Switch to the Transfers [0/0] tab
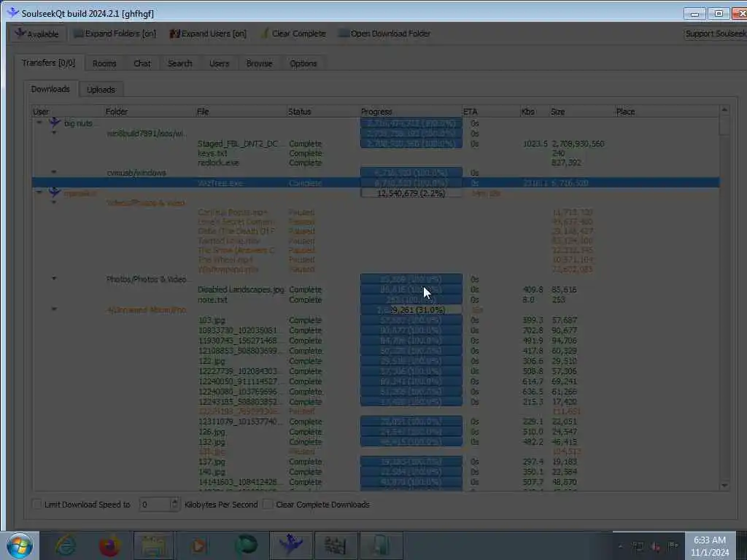Viewport: 747px width, 560px height. pyautogui.click(x=49, y=63)
